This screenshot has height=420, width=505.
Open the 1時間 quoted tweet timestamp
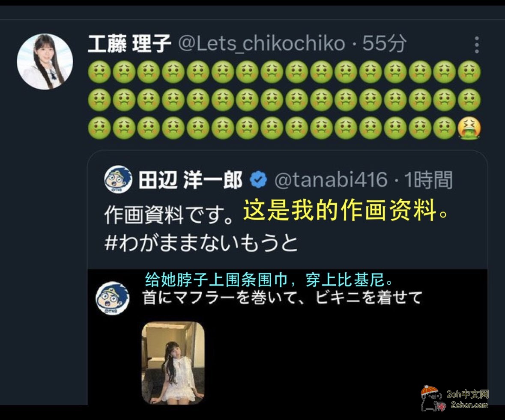click(x=428, y=179)
